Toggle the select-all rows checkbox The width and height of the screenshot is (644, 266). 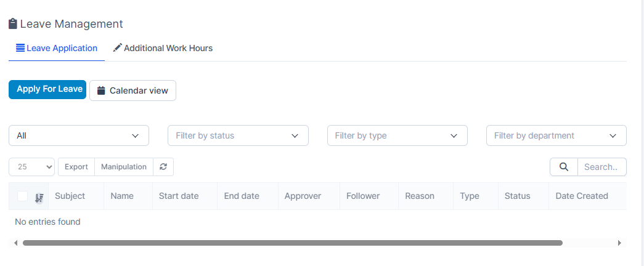(23, 196)
